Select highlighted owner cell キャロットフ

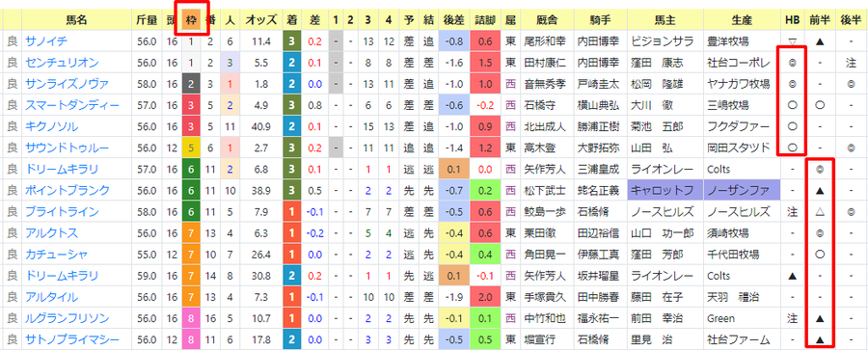pos(665,191)
